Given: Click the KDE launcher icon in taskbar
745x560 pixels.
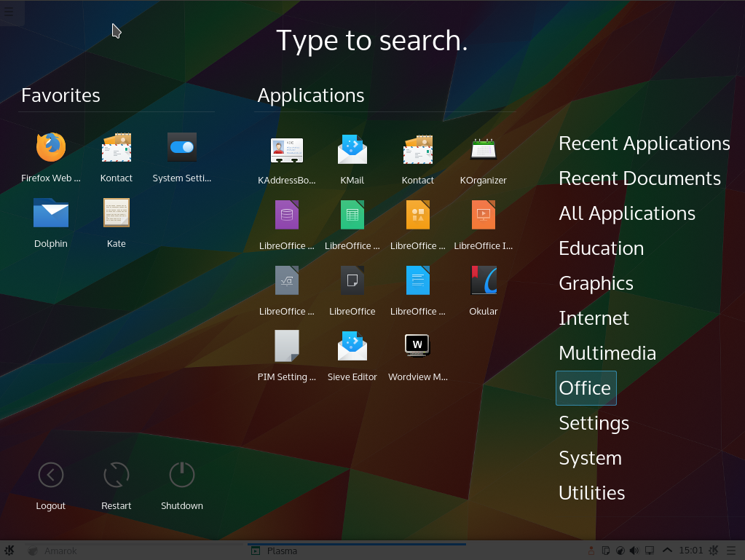Looking at the screenshot, I should tap(9, 551).
